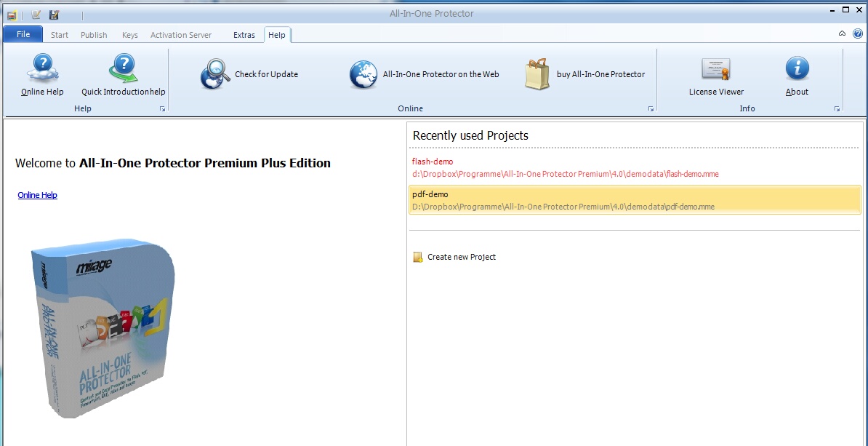Open the File menu
This screenshot has width=868, height=446.
(x=23, y=34)
